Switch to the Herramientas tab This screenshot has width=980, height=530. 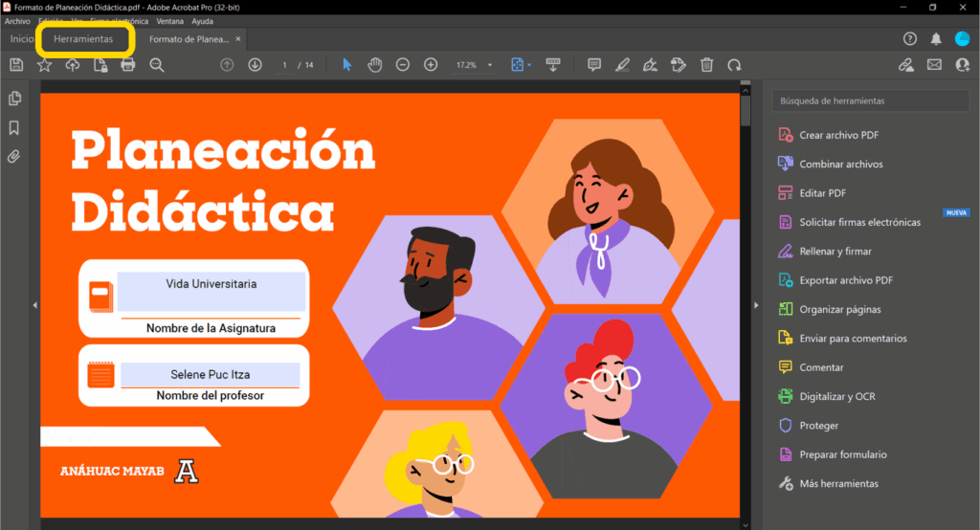(83, 39)
